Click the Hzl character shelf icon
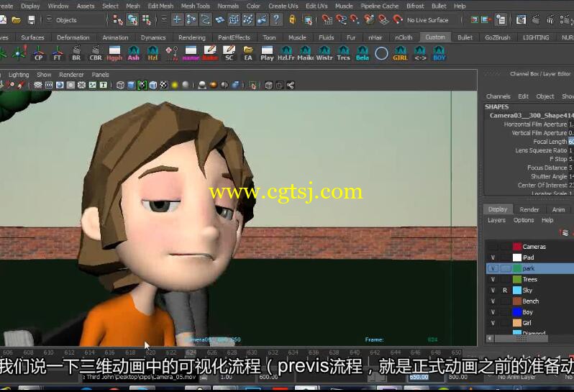Viewport: 574px width, 392px height. click(152, 53)
